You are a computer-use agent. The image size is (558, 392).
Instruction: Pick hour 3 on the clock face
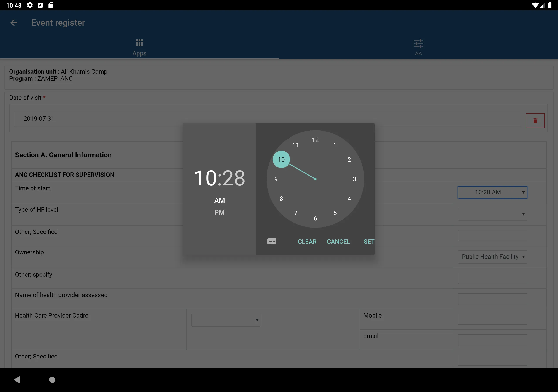click(x=354, y=179)
